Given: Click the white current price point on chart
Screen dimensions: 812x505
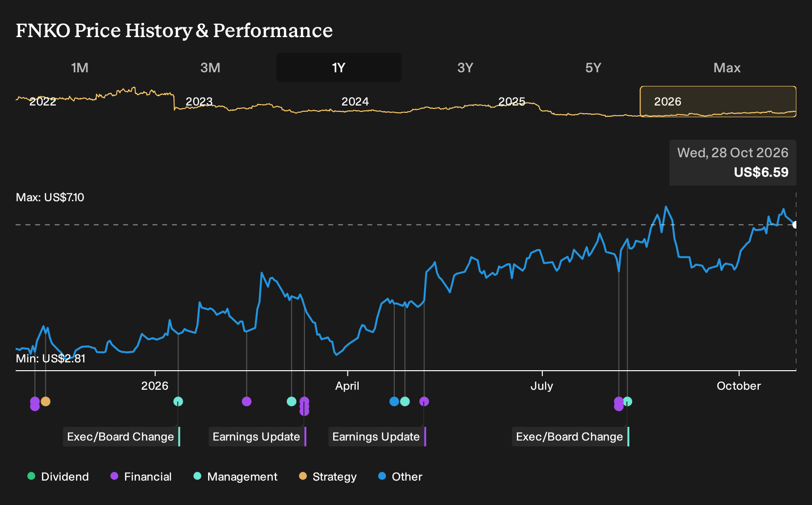Looking at the screenshot, I should pyautogui.click(x=795, y=225).
